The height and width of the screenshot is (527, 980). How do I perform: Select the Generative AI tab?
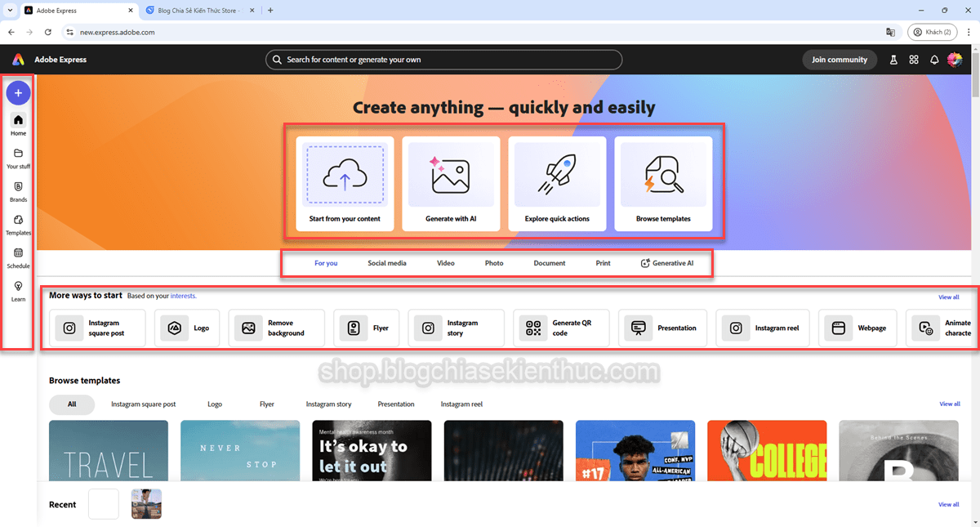(x=667, y=263)
